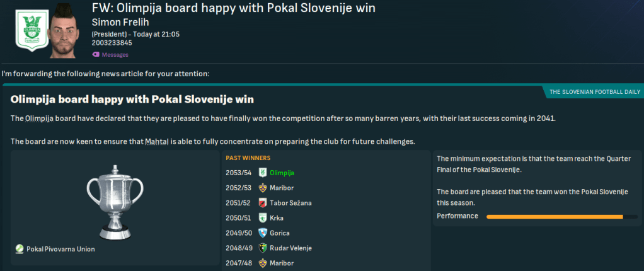Click the Olimpija club badge in the header
Screen dimensions: 644x271
(x=28, y=28)
